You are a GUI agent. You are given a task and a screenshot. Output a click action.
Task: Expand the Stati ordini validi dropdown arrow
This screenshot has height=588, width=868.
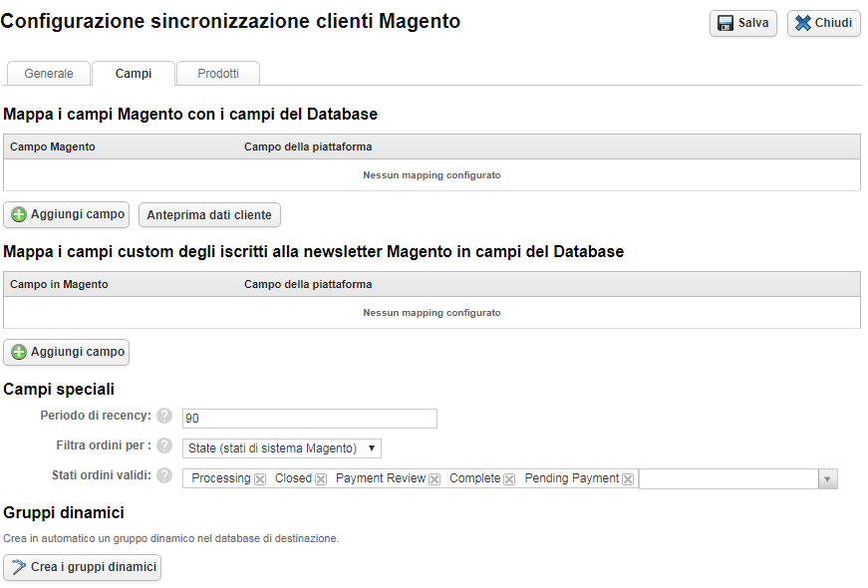(x=827, y=479)
